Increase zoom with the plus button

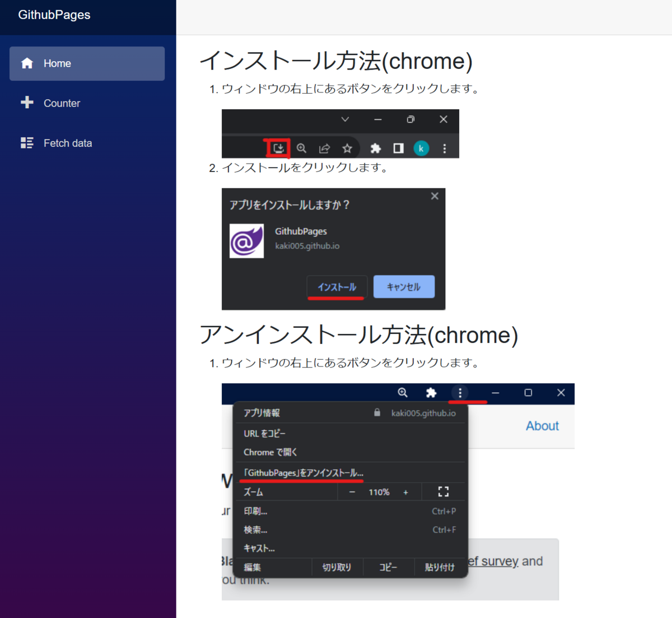pyautogui.click(x=405, y=492)
